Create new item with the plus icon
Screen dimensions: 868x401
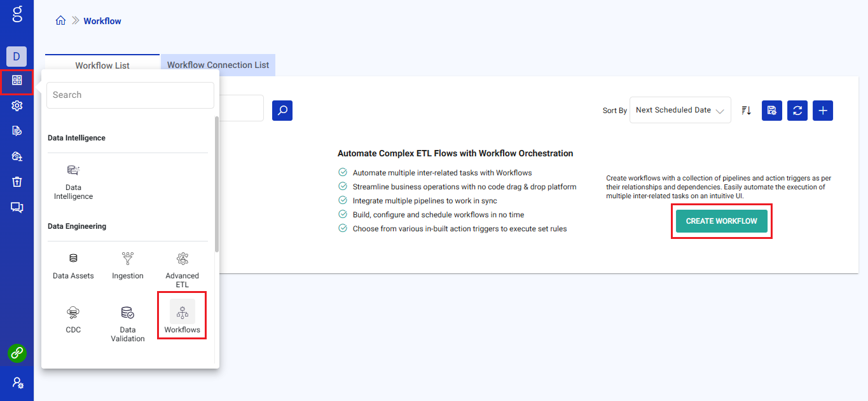pyautogui.click(x=822, y=110)
